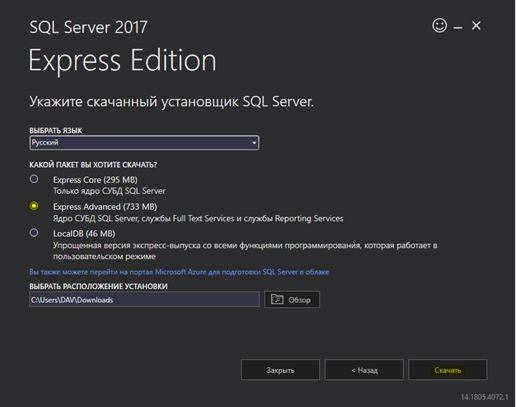Open the Microsoft Azure portal link
This screenshot has width=516, height=407.
click(x=179, y=272)
